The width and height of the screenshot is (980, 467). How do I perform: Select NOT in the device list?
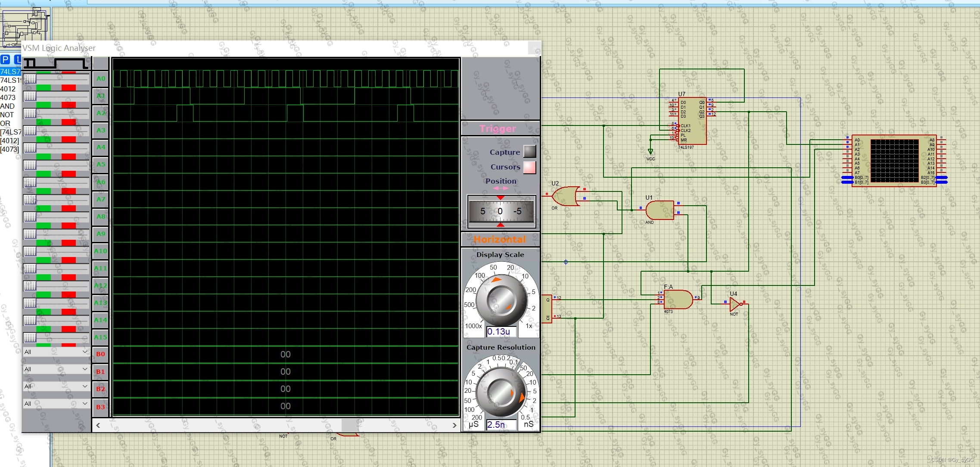pos(7,115)
